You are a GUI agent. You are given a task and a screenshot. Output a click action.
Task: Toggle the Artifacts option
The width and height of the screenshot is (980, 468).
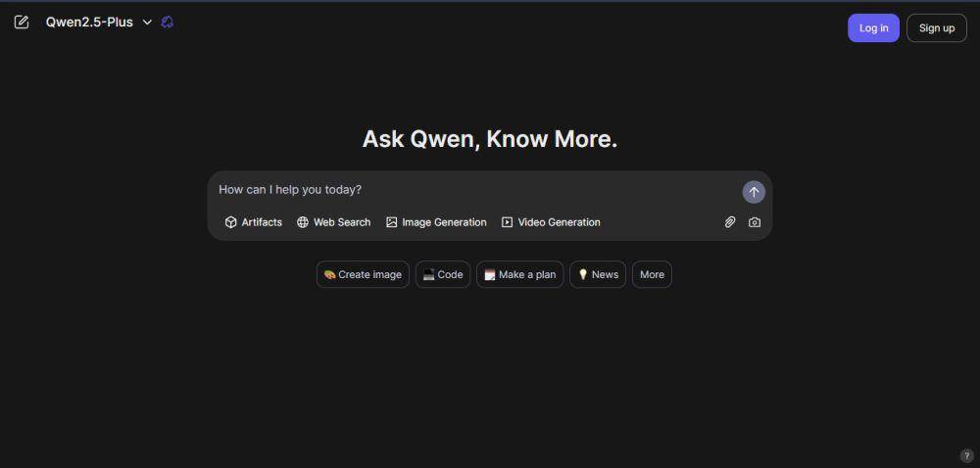[x=253, y=222]
